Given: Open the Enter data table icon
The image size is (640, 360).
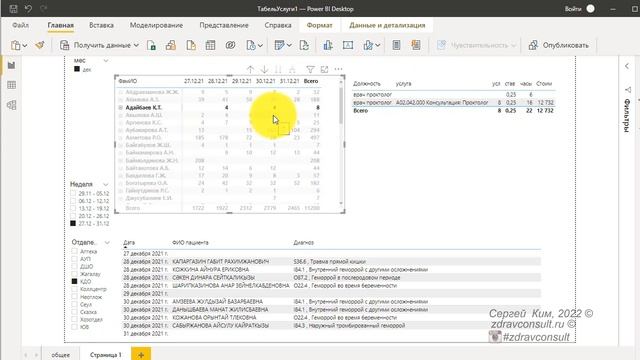Looking at the screenshot, I should [x=211, y=45].
